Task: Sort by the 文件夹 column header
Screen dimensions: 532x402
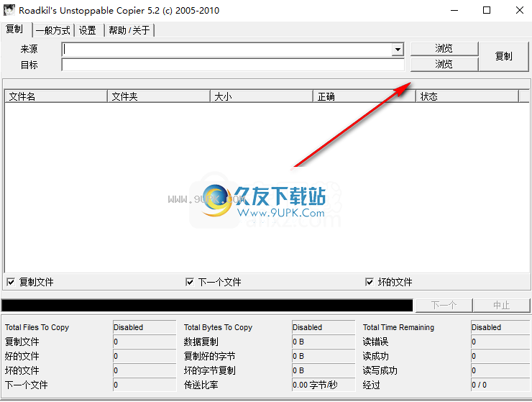Action: [x=159, y=96]
